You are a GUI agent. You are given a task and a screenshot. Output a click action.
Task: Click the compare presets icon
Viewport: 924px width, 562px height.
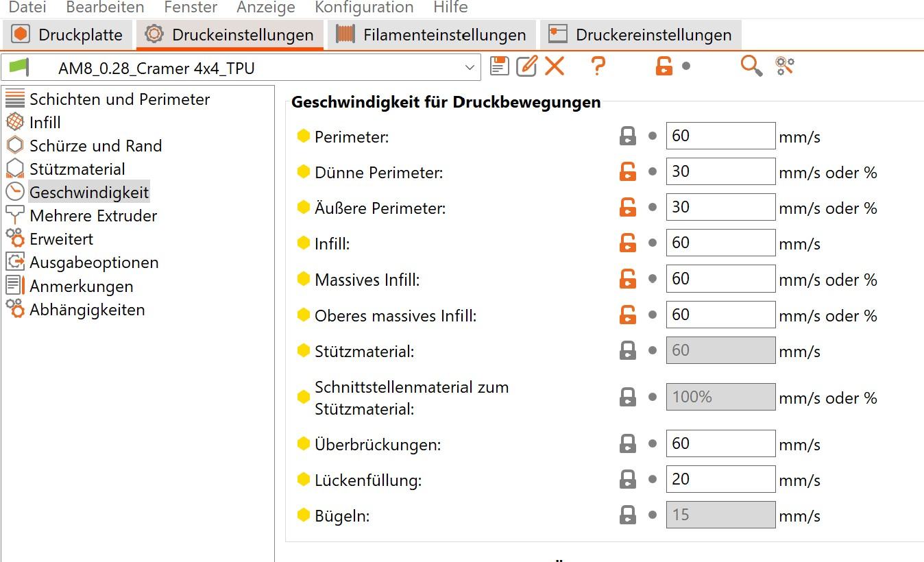785,66
